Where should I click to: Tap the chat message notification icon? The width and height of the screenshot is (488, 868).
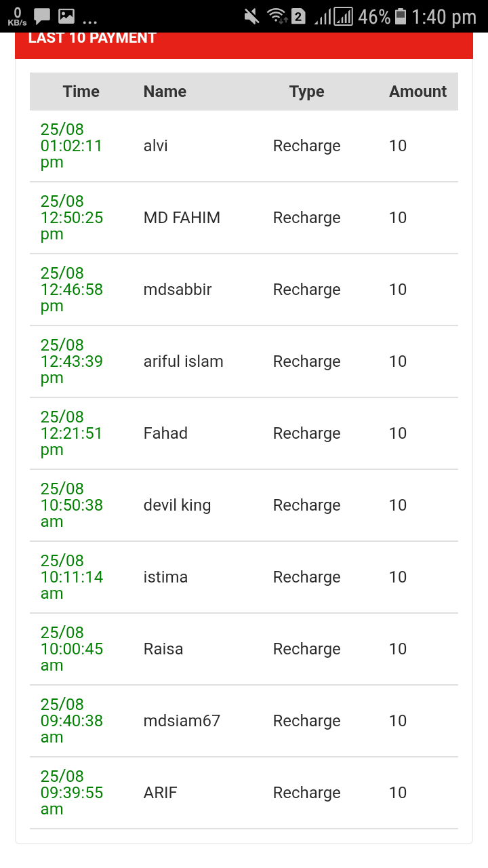[x=42, y=16]
